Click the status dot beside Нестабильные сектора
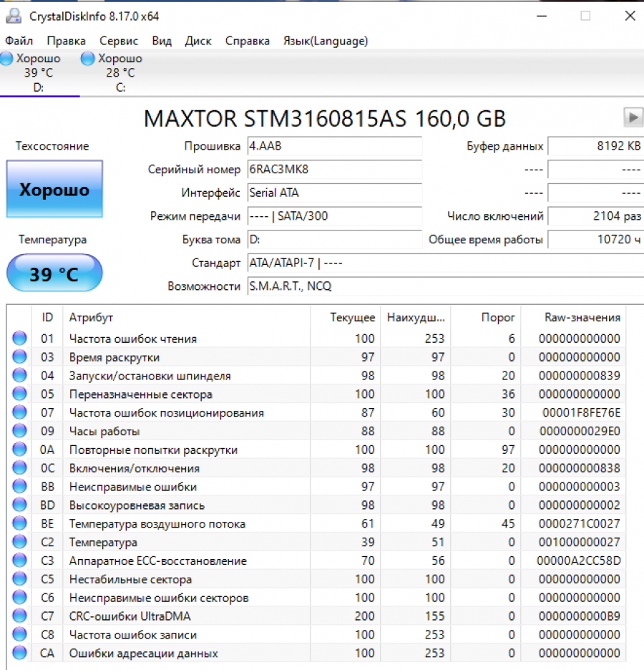 pyautogui.click(x=19, y=578)
